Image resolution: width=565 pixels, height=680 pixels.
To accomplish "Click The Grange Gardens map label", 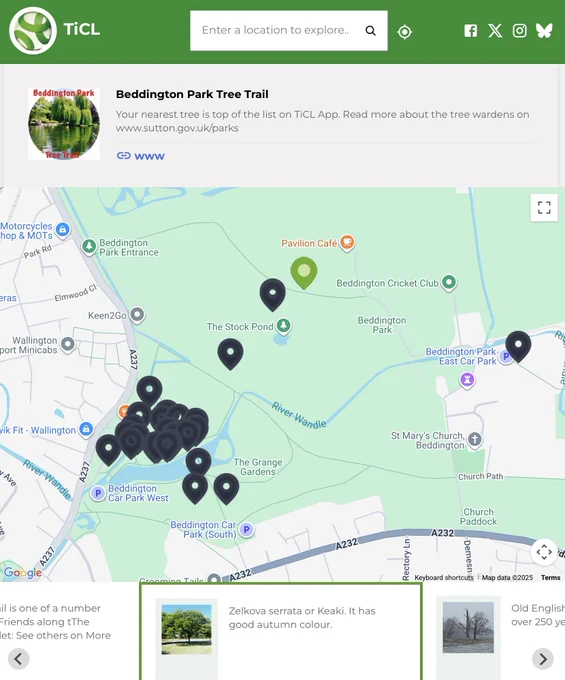I will (258, 467).
